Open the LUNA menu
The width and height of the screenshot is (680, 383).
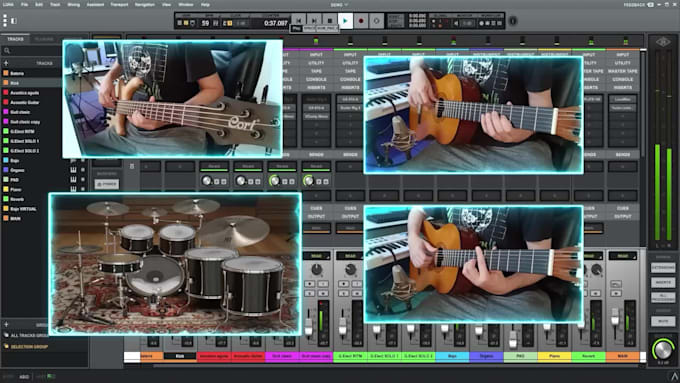(x=8, y=5)
